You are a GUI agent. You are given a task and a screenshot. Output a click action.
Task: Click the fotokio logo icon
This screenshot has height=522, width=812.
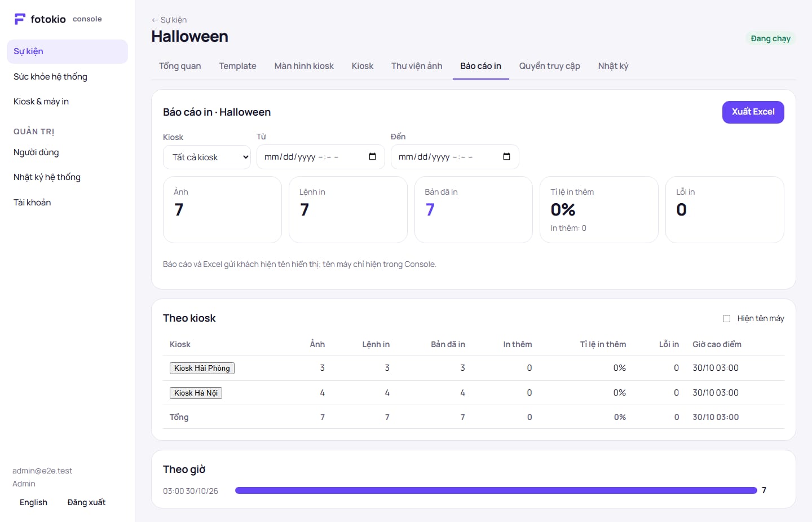coord(20,19)
